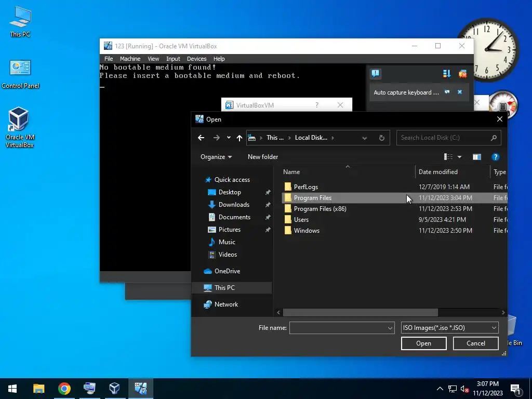The width and height of the screenshot is (532, 399).
Task: Open This PC desktop icon
Action: click(x=20, y=22)
